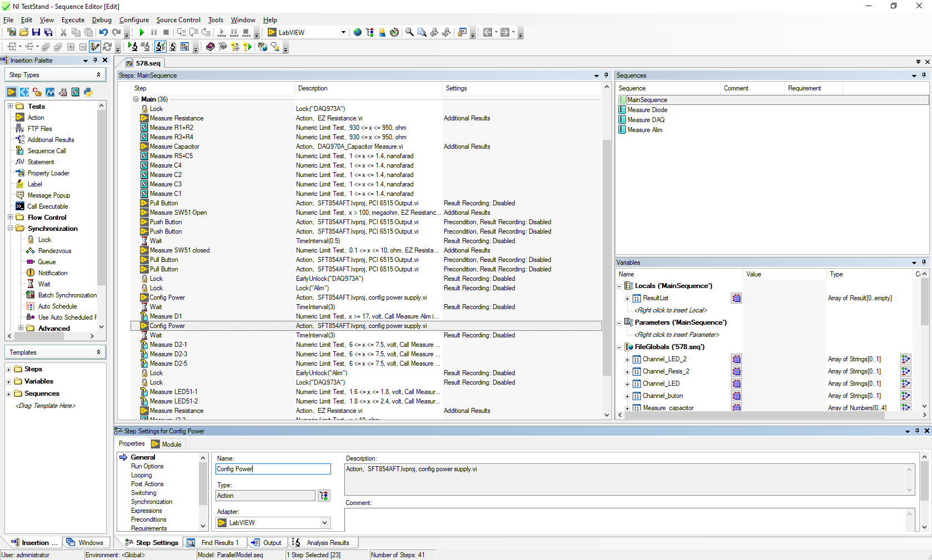Open the Source Control menu
Image resolution: width=932 pixels, height=560 pixels.
click(178, 20)
